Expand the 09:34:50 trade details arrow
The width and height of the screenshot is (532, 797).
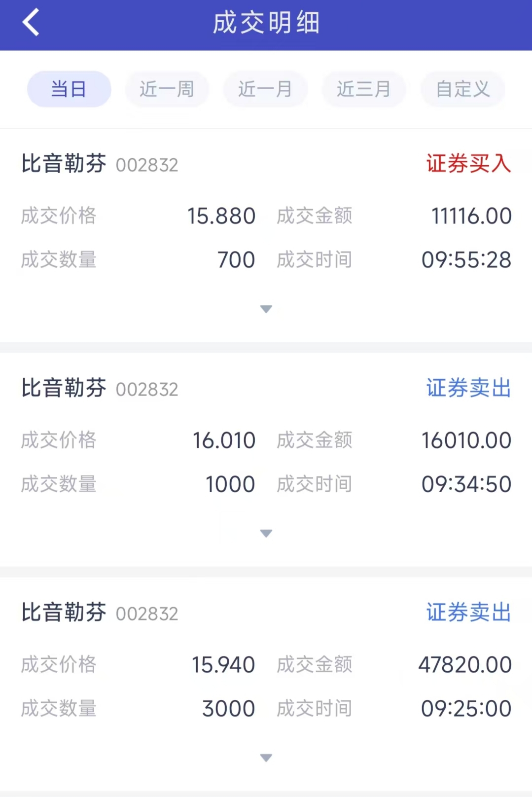[x=266, y=534]
